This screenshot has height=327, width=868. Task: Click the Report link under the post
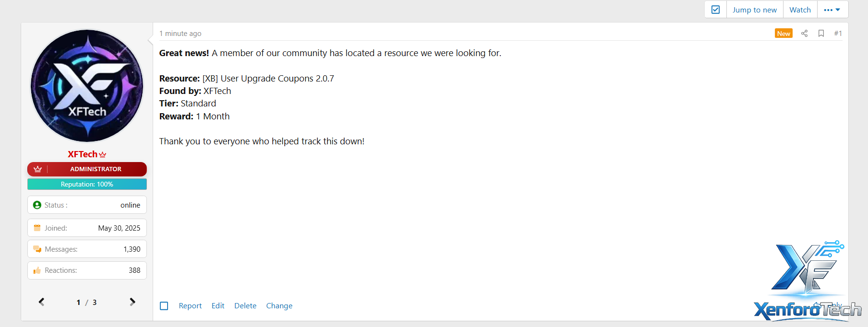190,306
